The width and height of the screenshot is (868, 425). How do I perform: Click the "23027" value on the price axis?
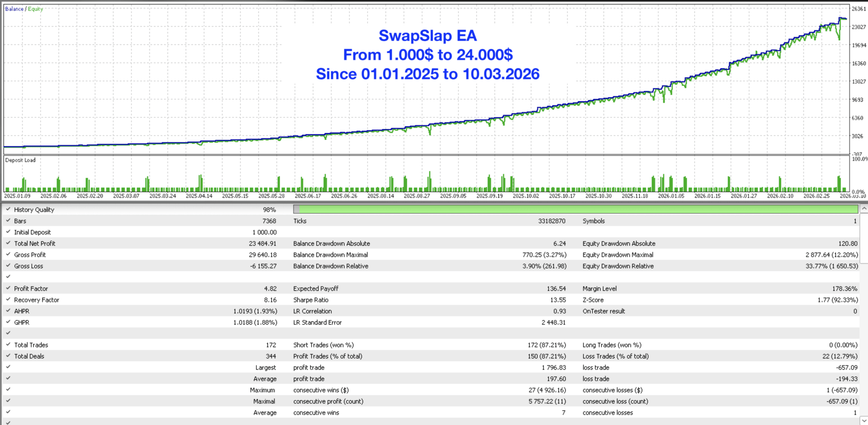(859, 27)
